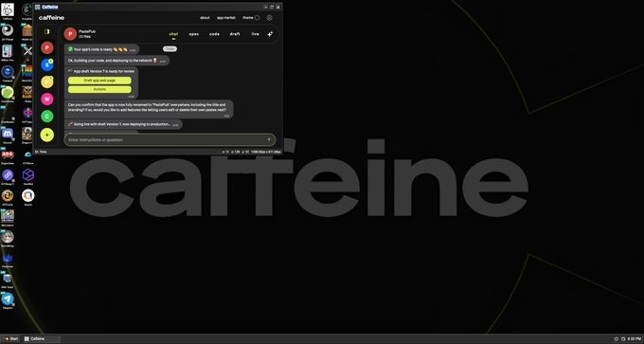Click the Draft app web page button
Screen dimensions: 644x344
(99, 81)
